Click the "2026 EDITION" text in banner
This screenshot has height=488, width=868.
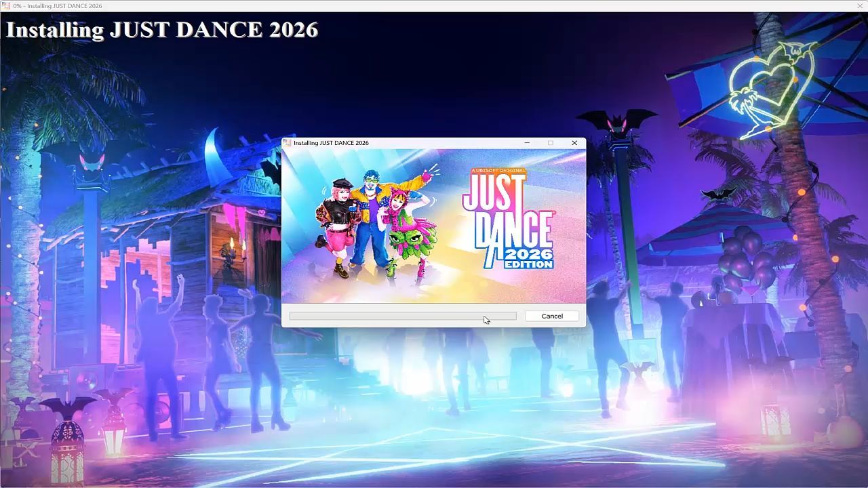click(x=528, y=259)
